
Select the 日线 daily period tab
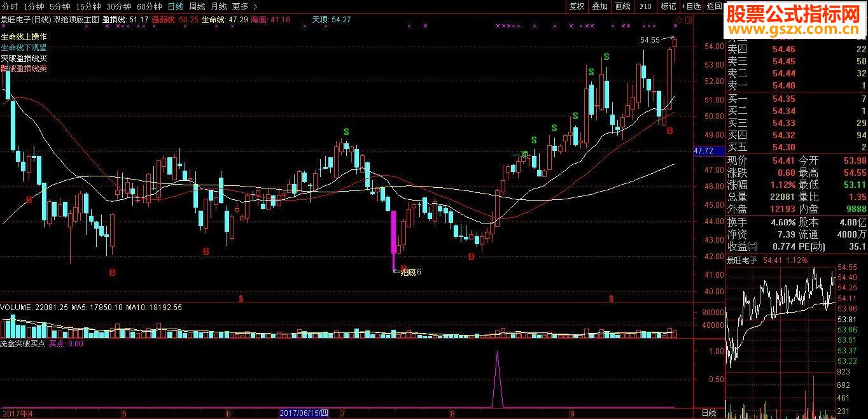coord(175,6)
